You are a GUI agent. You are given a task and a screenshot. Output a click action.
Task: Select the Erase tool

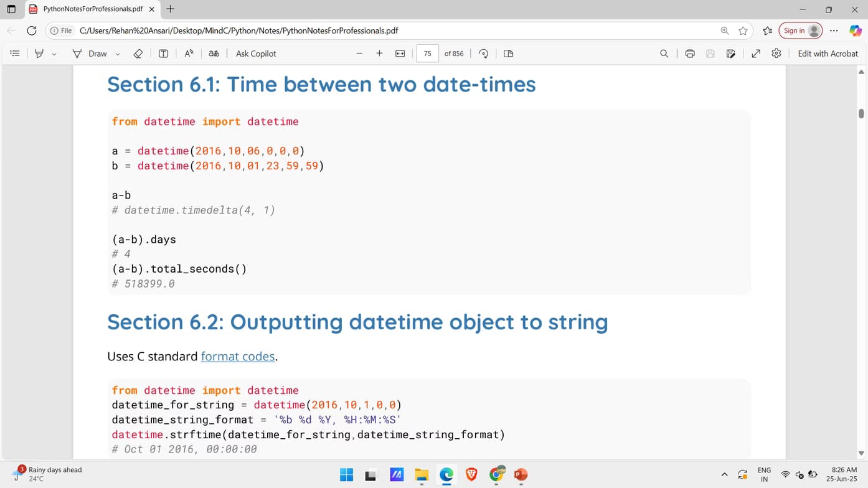(x=138, y=54)
